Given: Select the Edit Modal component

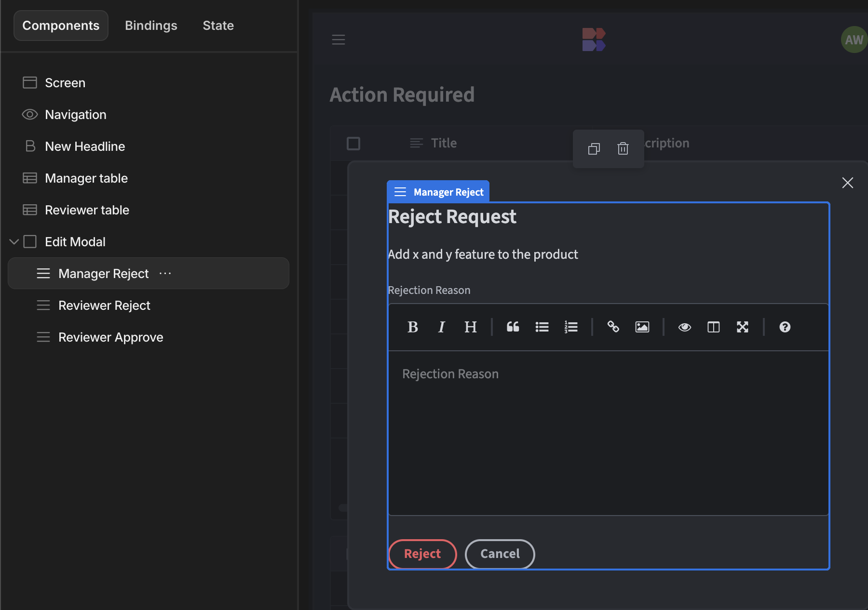Looking at the screenshot, I should [x=75, y=242].
